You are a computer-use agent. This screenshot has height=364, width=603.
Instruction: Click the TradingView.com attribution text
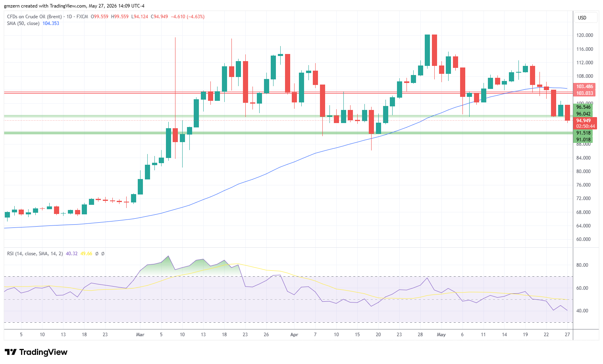pyautogui.click(x=68, y=6)
